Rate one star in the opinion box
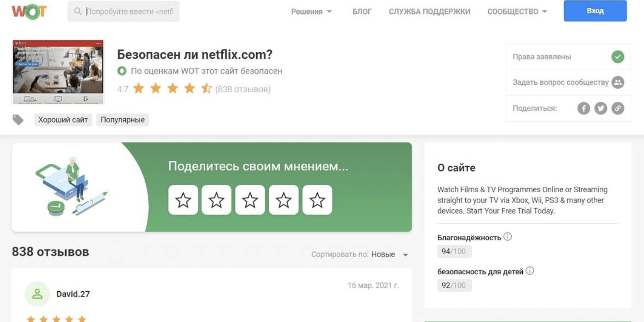 [x=183, y=200]
